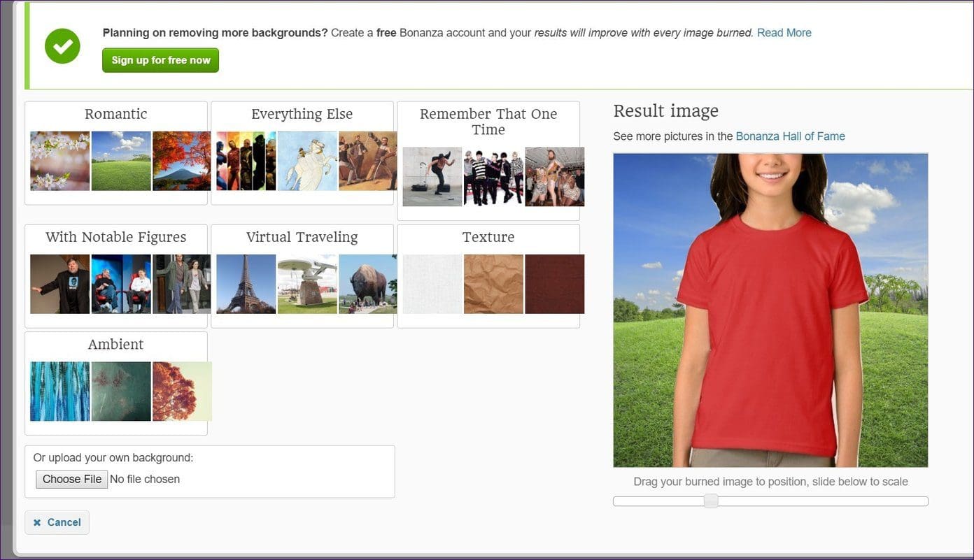Click the Choose File button
The height and width of the screenshot is (560, 974).
pyautogui.click(x=71, y=479)
